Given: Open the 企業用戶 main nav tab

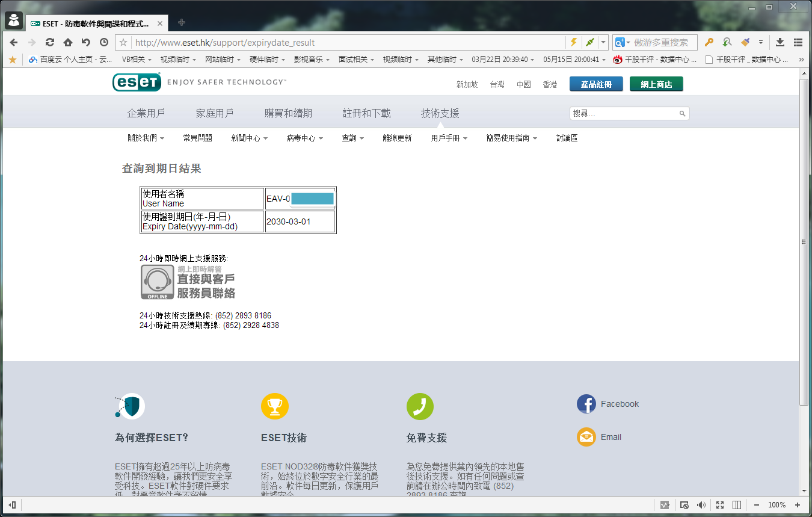Looking at the screenshot, I should tap(146, 113).
